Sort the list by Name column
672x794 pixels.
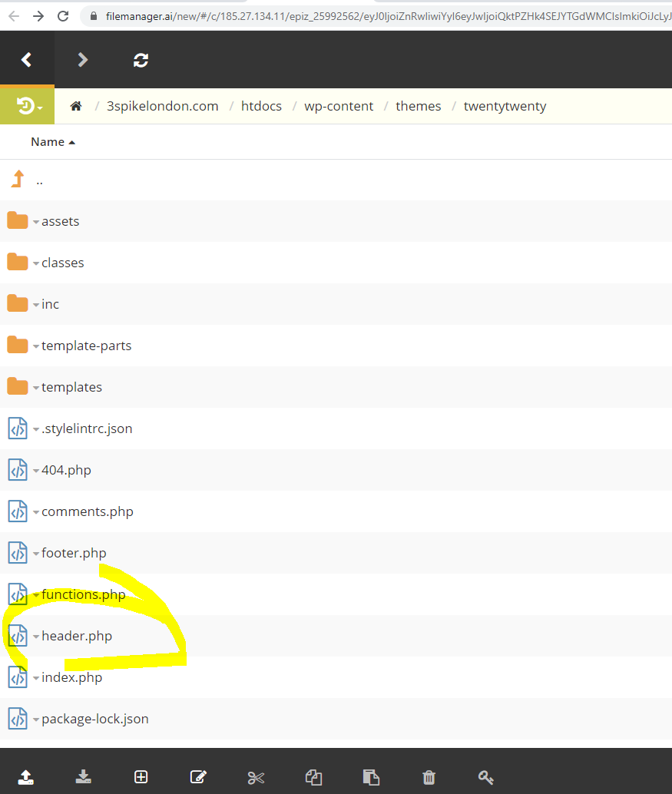tap(48, 142)
